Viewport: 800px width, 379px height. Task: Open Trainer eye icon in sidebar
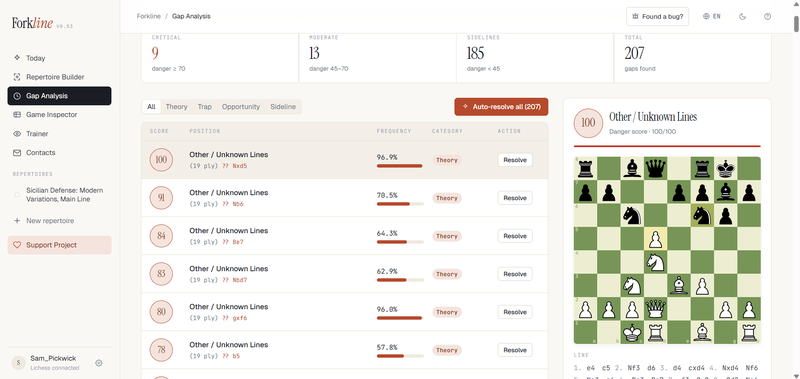pos(17,134)
